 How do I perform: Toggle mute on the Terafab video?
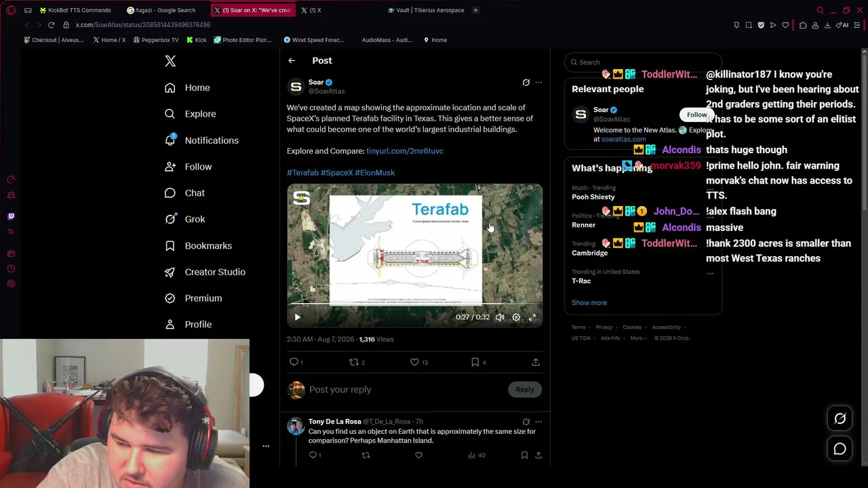[x=500, y=317]
